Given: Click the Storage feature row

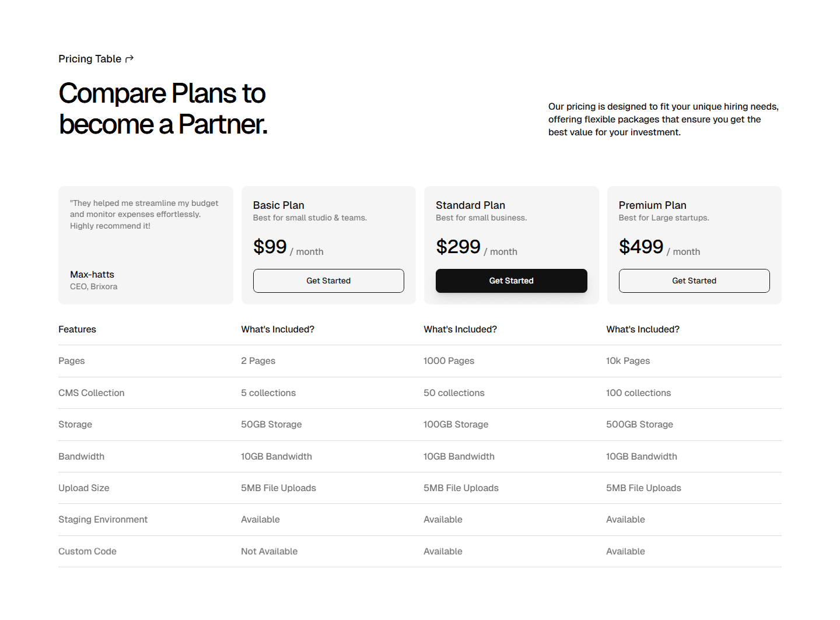Looking at the screenshot, I should (x=75, y=424).
